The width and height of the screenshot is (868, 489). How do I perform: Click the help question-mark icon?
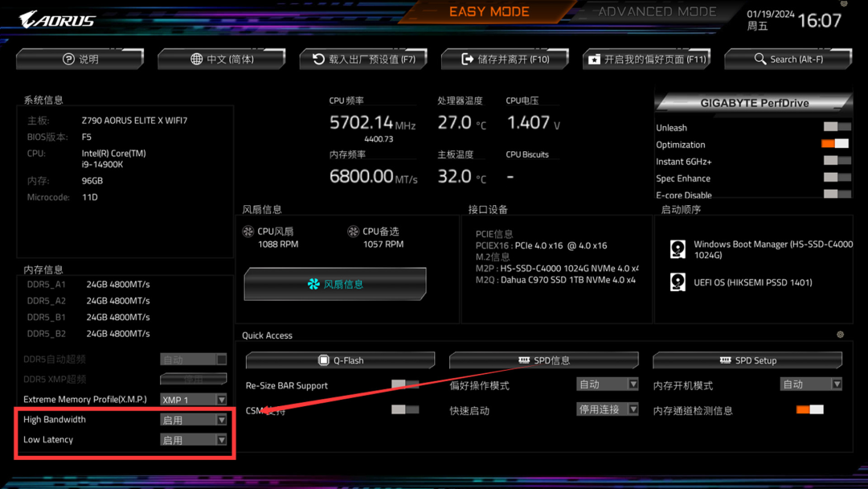click(68, 60)
